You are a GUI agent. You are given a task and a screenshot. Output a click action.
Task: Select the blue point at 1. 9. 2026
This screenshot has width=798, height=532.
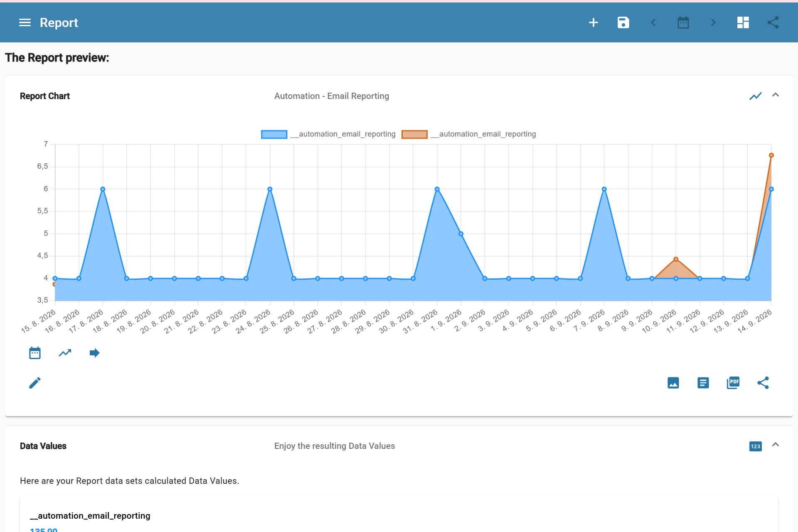tap(461, 234)
